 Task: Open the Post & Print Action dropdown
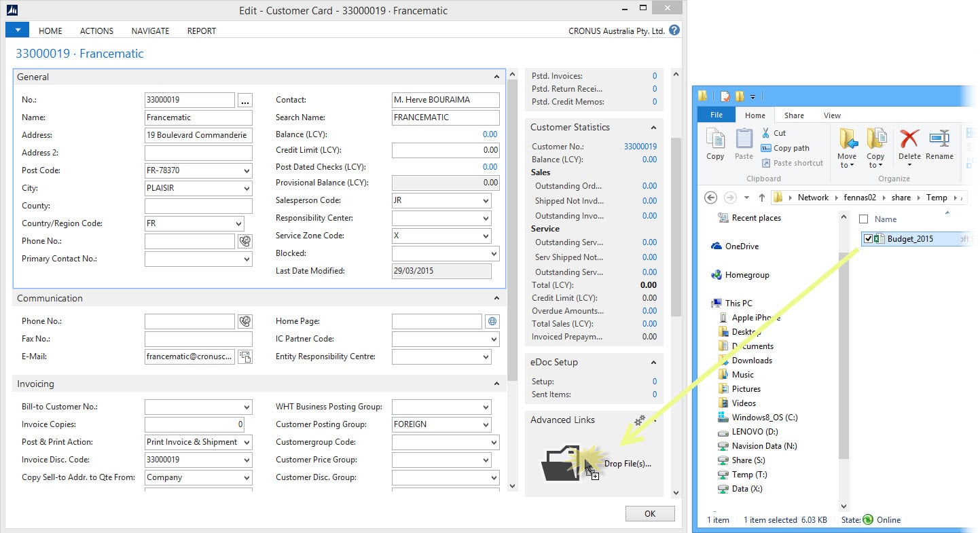pyautogui.click(x=246, y=442)
